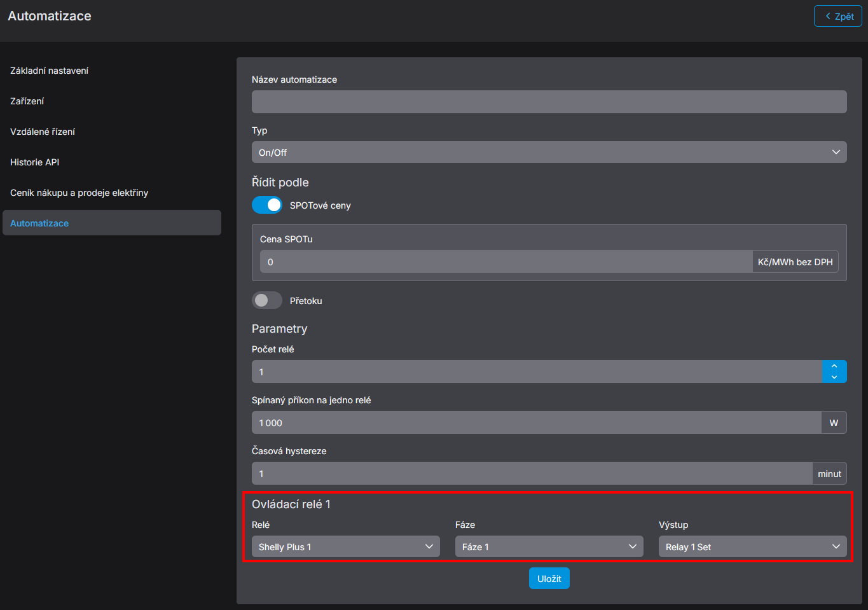Expand the Relé Shelly Plus 1 dropdown
This screenshot has width=868, height=610.
(x=345, y=547)
